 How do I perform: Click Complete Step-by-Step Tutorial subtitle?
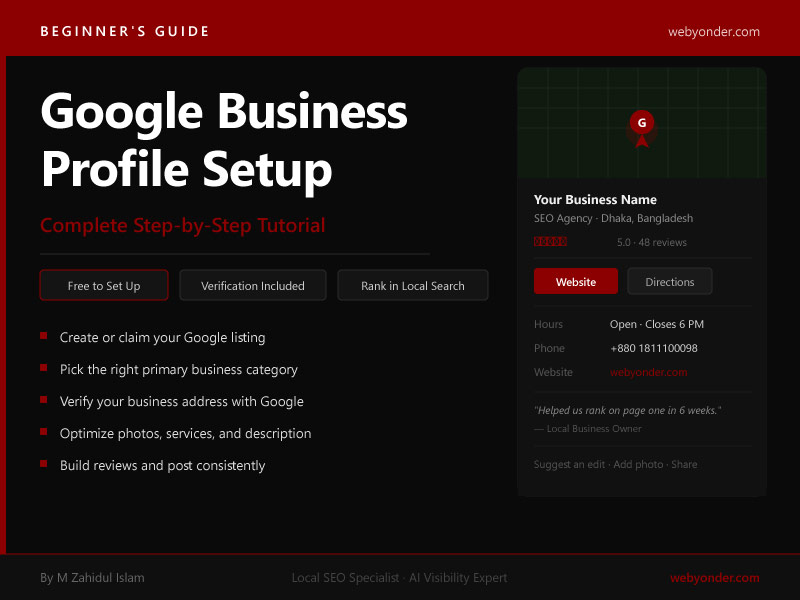pos(183,226)
